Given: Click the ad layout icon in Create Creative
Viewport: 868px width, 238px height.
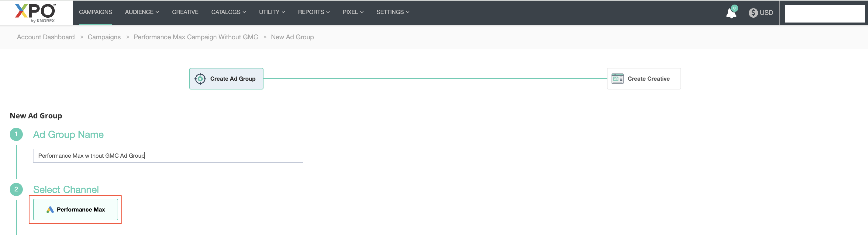Looking at the screenshot, I should (617, 79).
